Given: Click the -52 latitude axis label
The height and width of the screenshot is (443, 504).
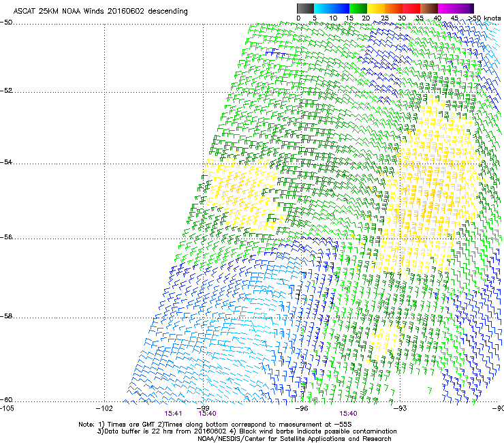Looking at the screenshot, I should (6, 91).
